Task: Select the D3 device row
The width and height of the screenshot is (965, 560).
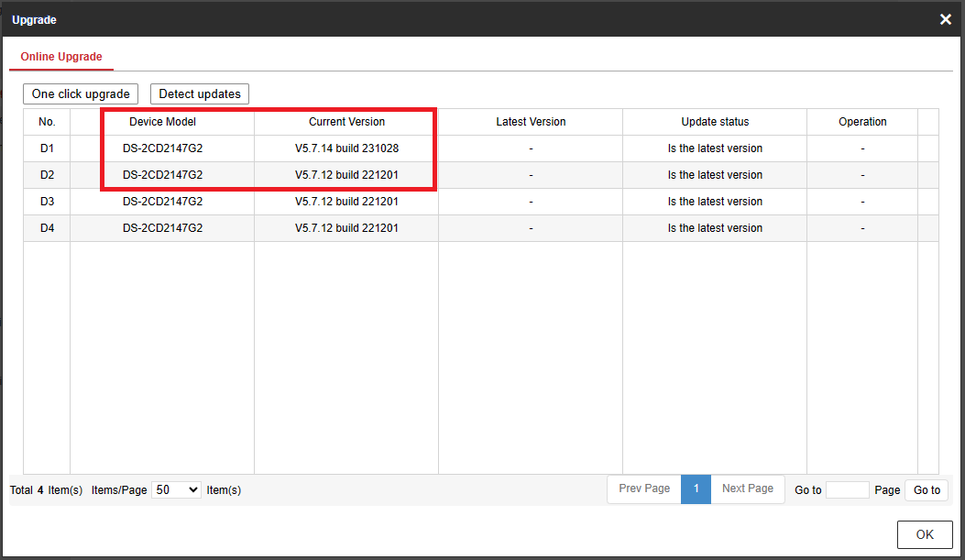Action: click(x=47, y=202)
